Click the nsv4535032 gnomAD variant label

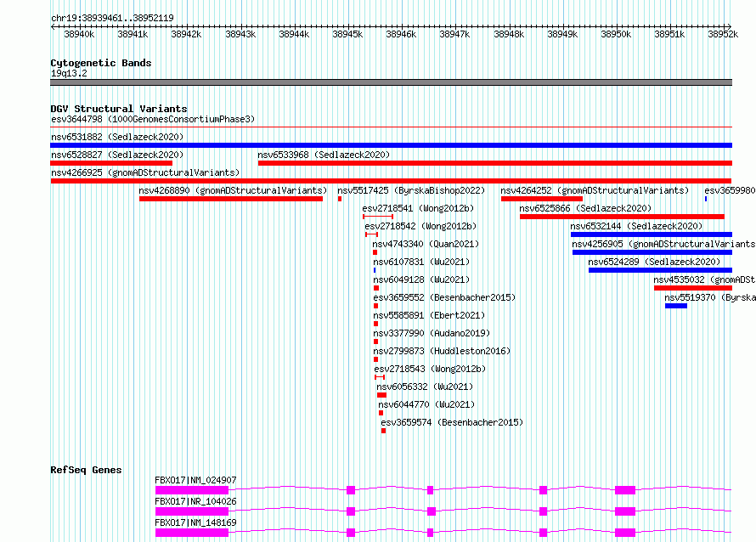(x=704, y=279)
